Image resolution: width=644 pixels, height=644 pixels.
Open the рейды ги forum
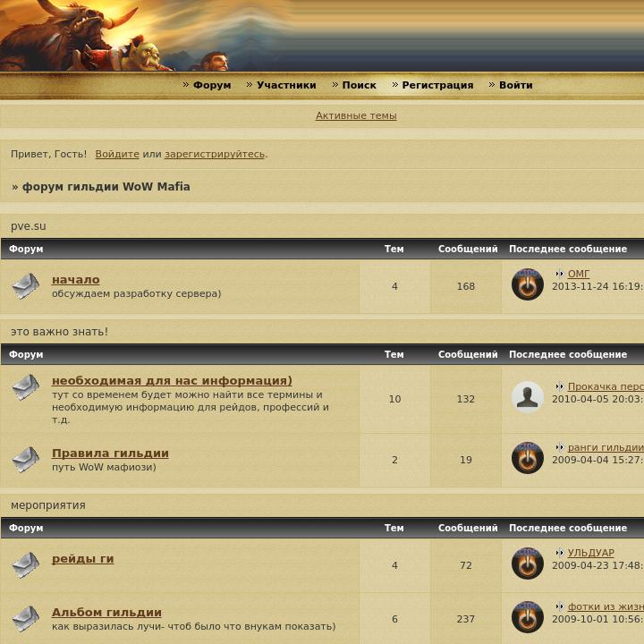pos(82,558)
